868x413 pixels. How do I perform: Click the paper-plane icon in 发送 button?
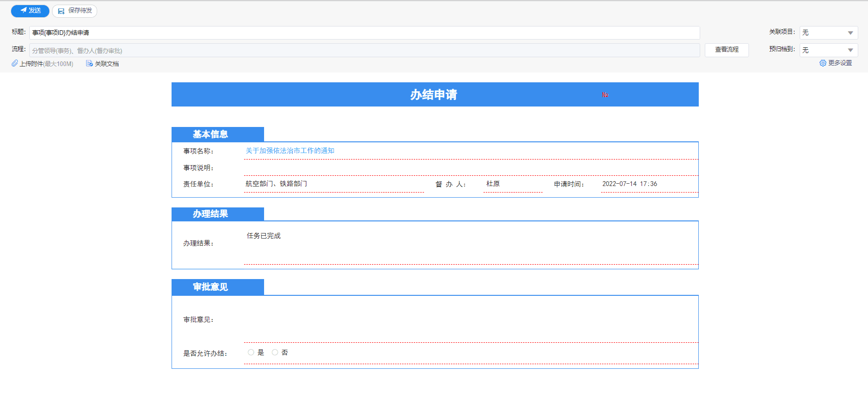pos(23,10)
